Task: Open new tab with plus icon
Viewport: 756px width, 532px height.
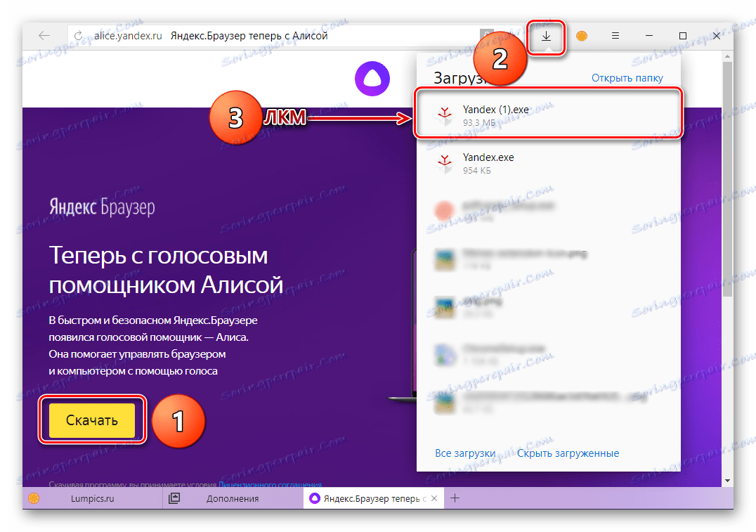Action: point(455,498)
